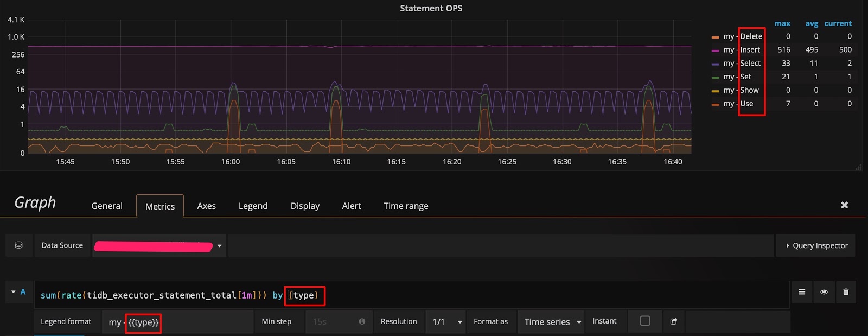Enable the Instant checkbox
Image resolution: width=868 pixels, height=336 pixels.
(645, 321)
